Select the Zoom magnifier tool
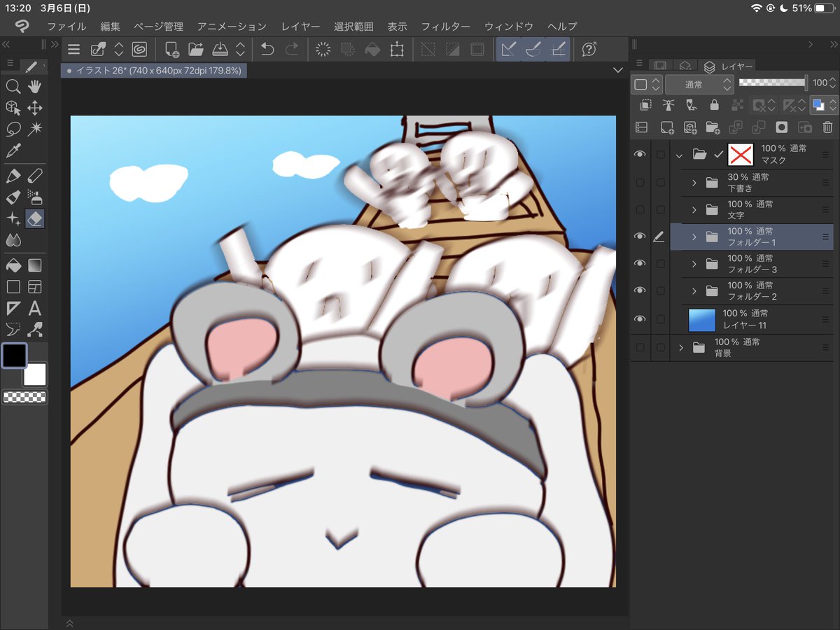840x630 pixels. 13,87
